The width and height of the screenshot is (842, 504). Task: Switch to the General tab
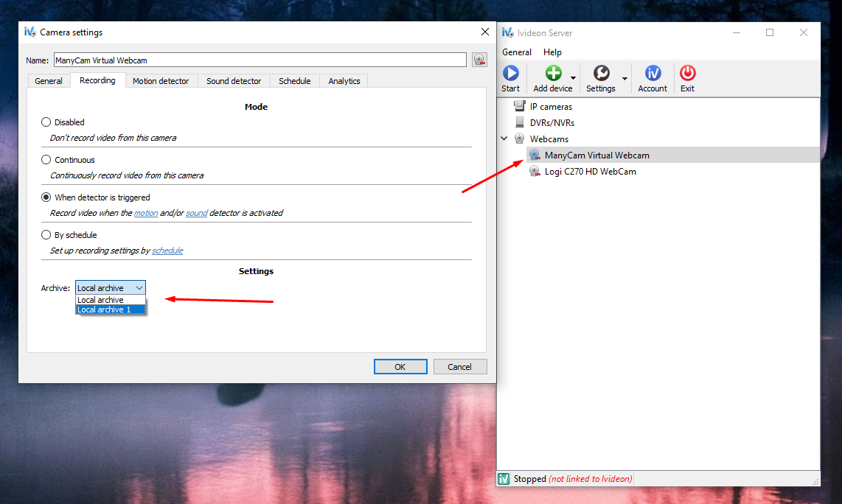[x=49, y=81]
